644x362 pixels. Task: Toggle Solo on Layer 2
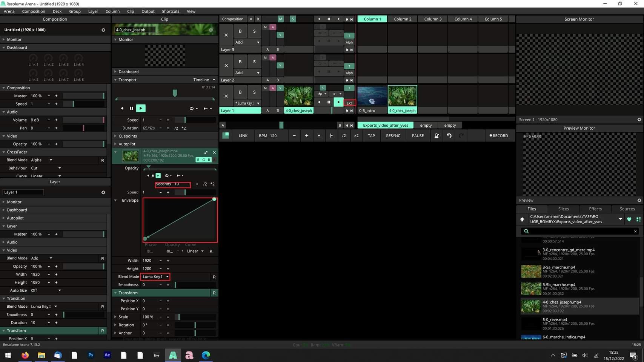coord(254,62)
